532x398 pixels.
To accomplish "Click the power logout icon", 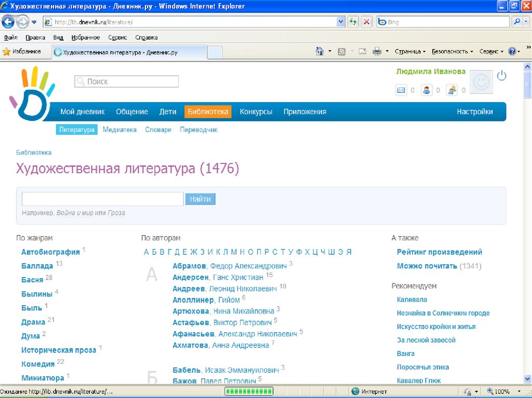I will [x=501, y=76].
